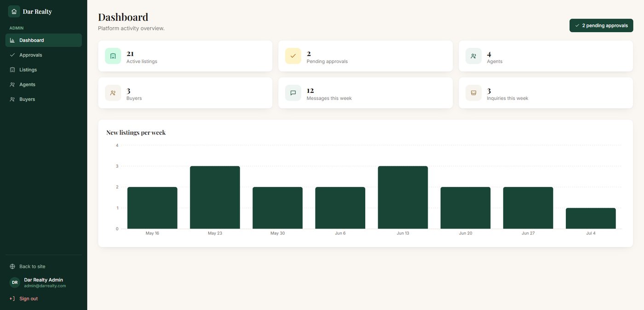Select the Jun 6 chart bar
The image size is (644, 310).
tap(340, 208)
